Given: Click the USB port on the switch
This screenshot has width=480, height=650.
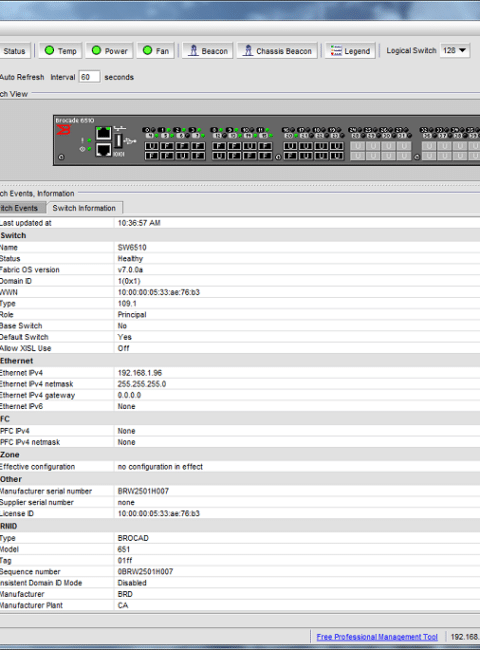Looking at the screenshot, I should click(118, 141).
